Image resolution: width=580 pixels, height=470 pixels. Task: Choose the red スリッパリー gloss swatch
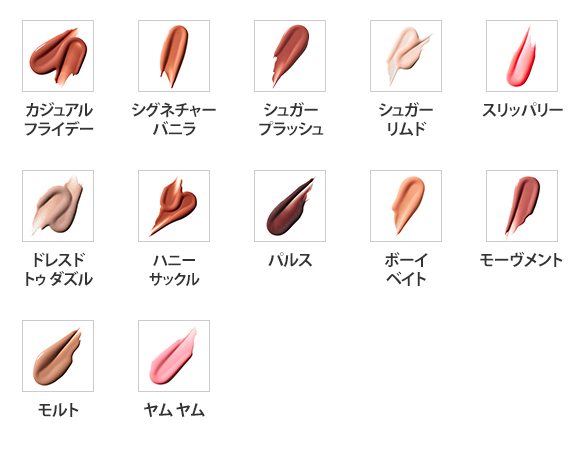[522, 56]
